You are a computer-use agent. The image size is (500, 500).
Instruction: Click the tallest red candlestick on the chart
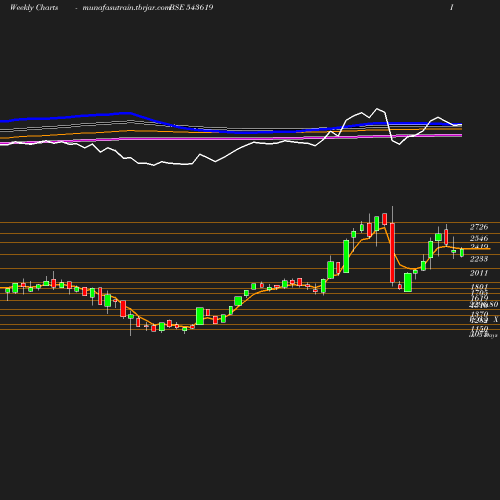tap(392, 253)
